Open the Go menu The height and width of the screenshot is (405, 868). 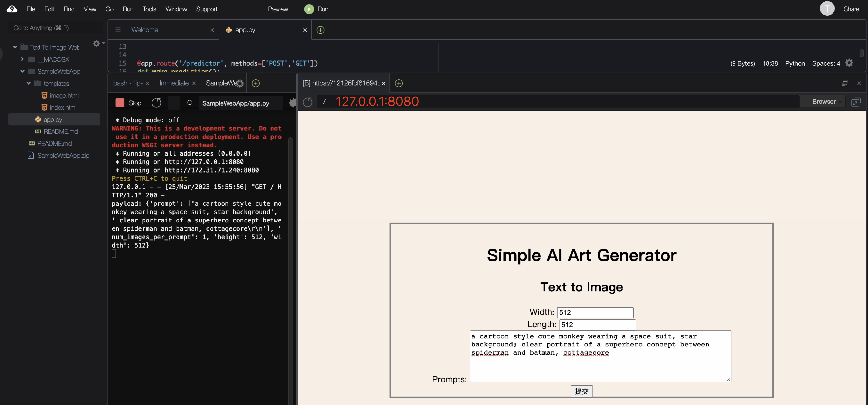(x=110, y=9)
